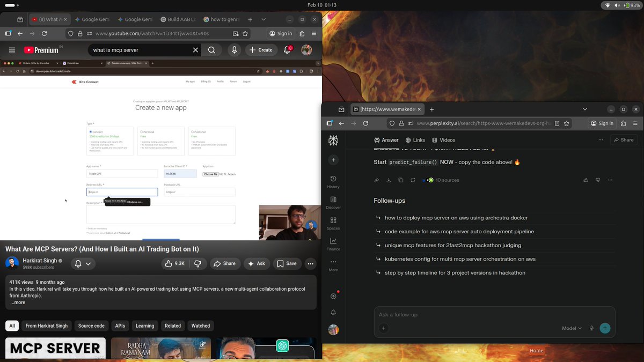
Task: Select the Personal app type radio button
Action: pyautogui.click(x=142, y=132)
